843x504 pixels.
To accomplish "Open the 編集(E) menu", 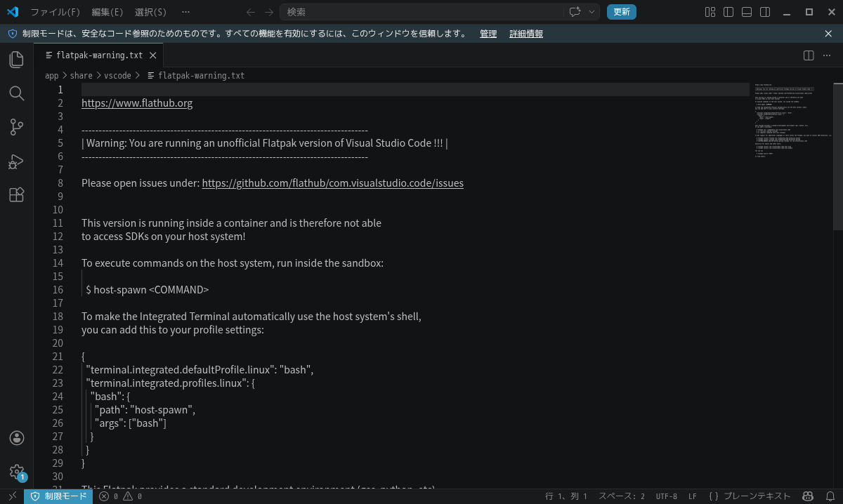I will (x=107, y=12).
